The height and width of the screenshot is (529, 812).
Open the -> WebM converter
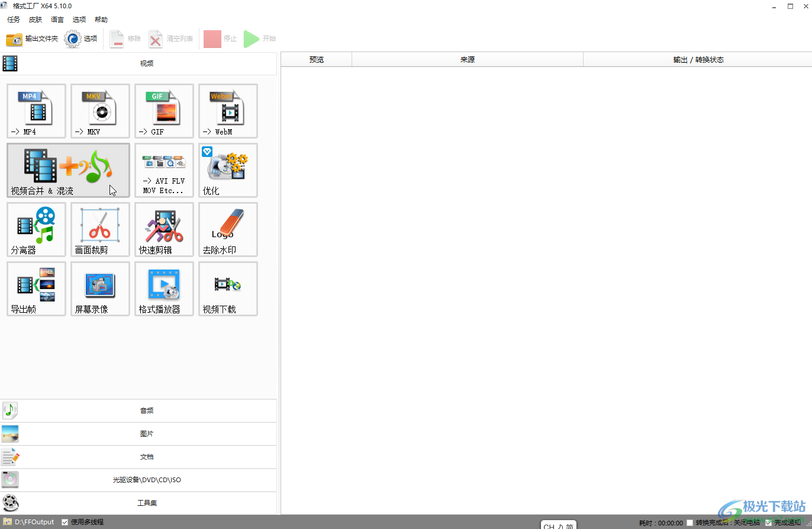click(x=228, y=111)
